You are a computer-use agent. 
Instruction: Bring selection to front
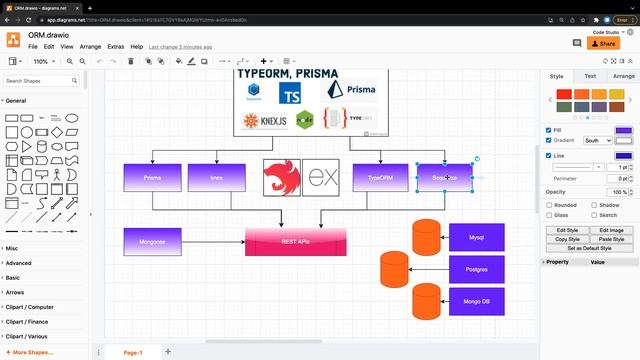149,61
